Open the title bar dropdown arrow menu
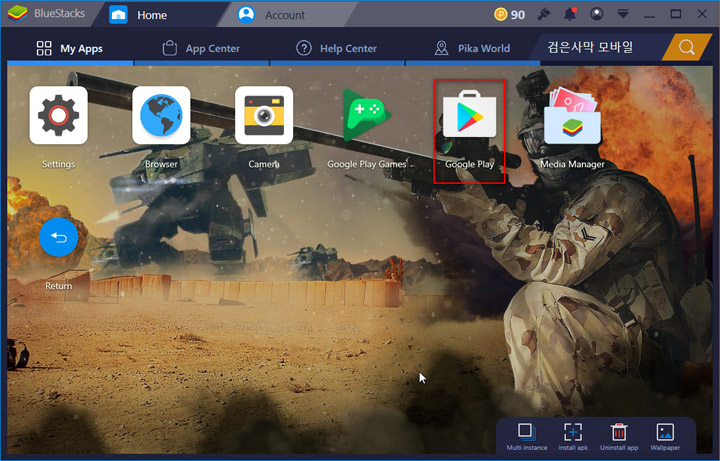Viewport: 720px width, 461px height. click(x=623, y=14)
